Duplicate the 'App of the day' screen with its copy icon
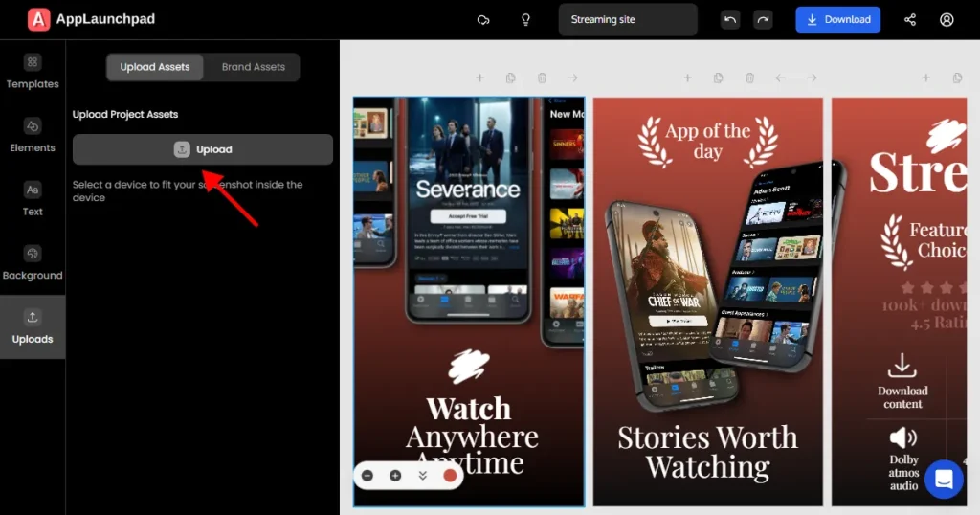Screen dimensions: 980x515 tap(718, 78)
